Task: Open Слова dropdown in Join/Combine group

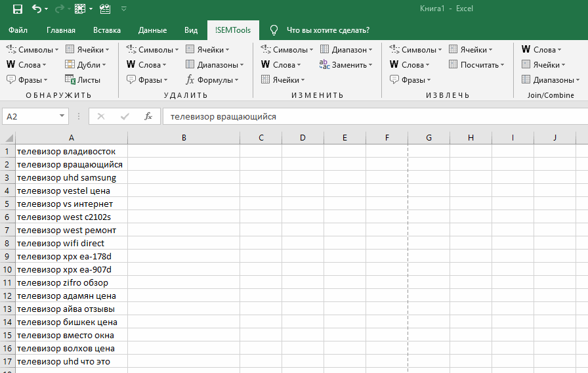Action: coord(541,49)
